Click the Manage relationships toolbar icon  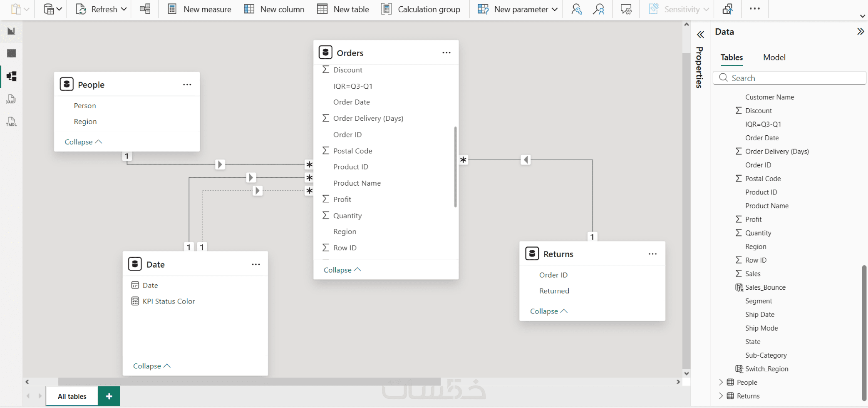point(145,9)
